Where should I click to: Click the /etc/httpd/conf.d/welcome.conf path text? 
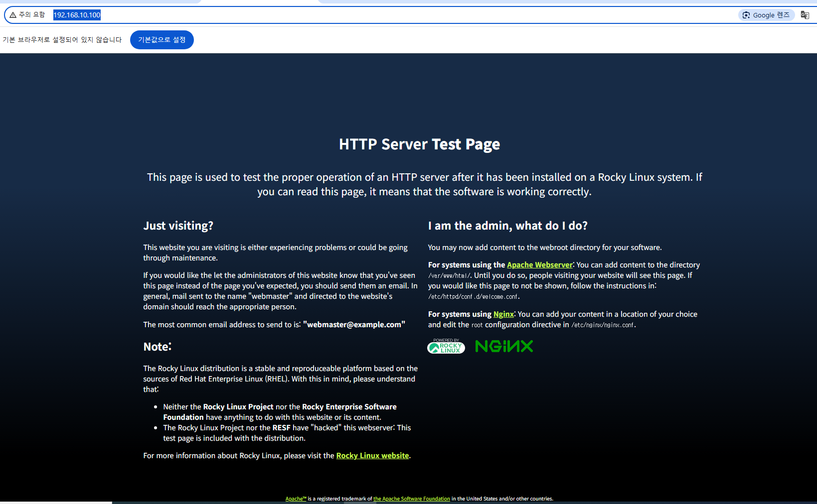[x=474, y=297]
